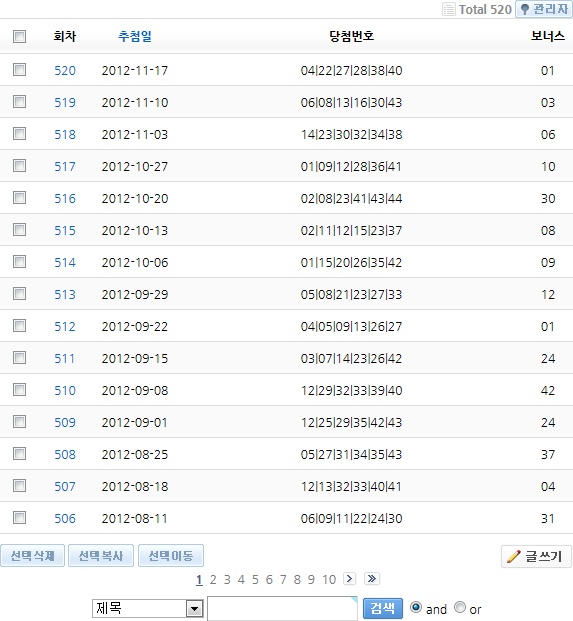Open round 517 link
573x621 pixels.
pyautogui.click(x=65, y=167)
